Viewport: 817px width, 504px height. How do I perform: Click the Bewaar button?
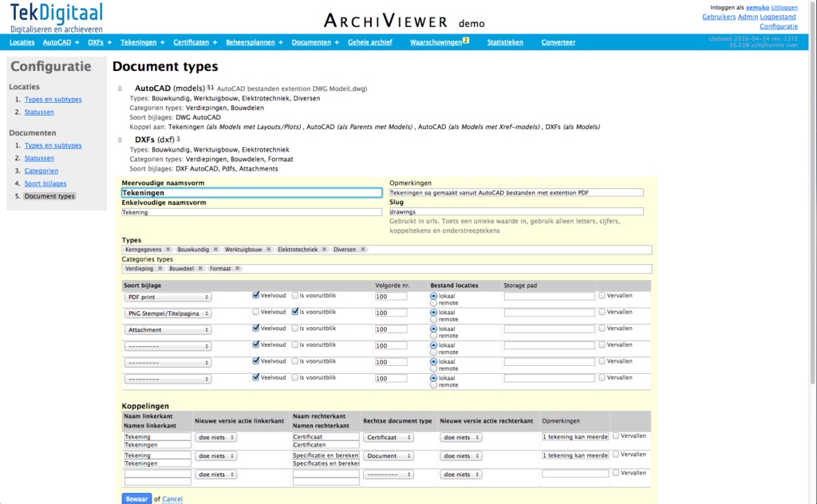coord(136,498)
